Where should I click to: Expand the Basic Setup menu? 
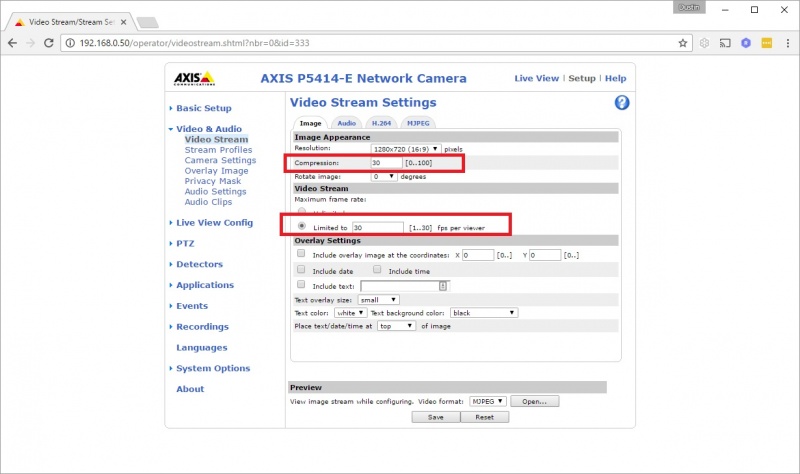pyautogui.click(x=204, y=108)
